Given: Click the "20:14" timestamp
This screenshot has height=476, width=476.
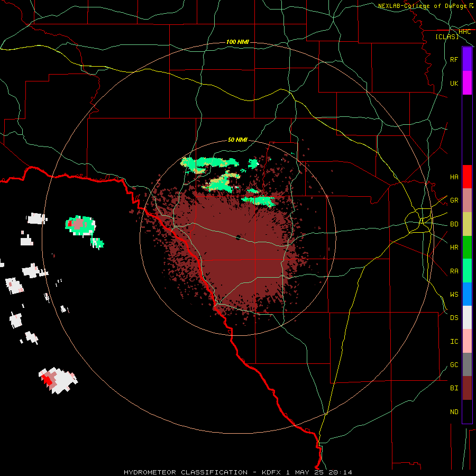Looking at the screenshot, I should click(340, 472).
